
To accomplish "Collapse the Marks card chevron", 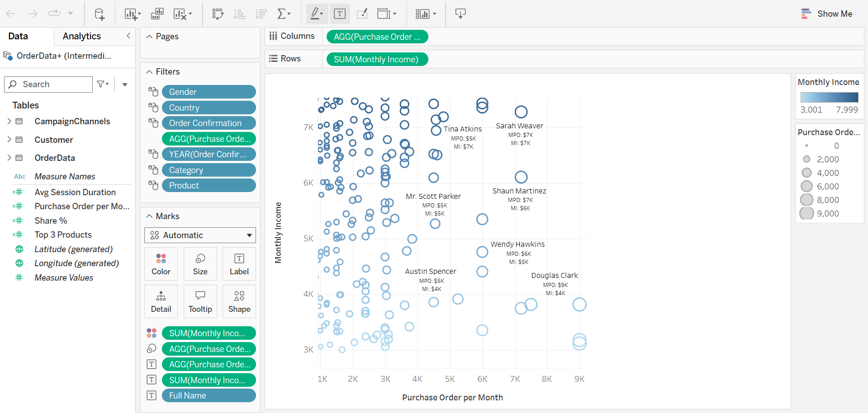I will 149,216.
